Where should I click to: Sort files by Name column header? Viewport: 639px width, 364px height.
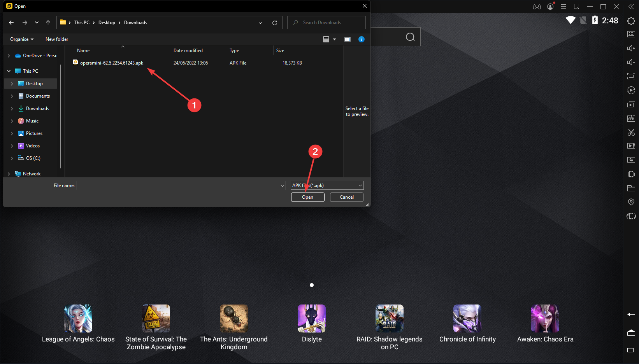(x=83, y=51)
